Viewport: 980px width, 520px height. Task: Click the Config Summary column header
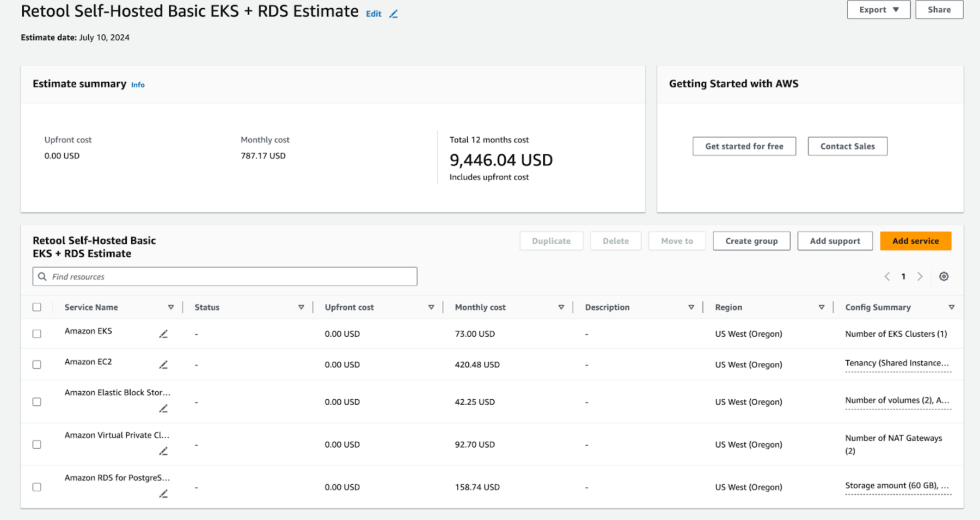click(878, 307)
